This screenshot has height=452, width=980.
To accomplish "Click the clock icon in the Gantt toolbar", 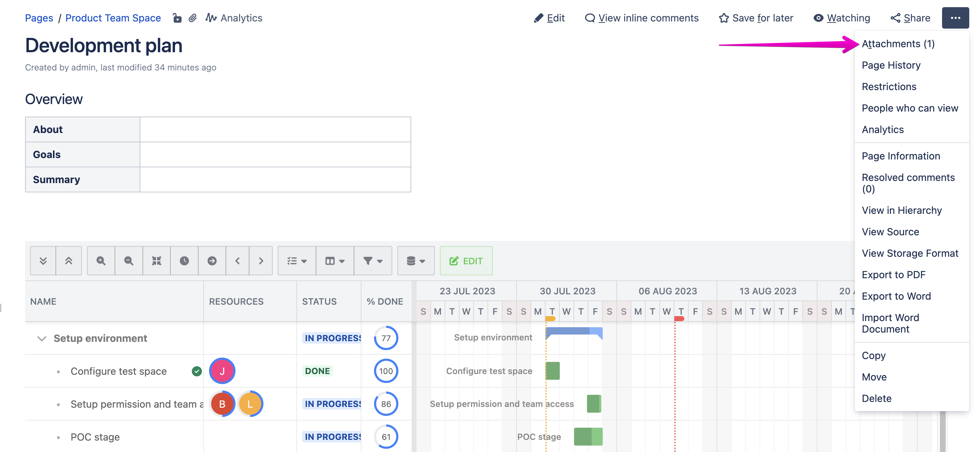I will [x=184, y=260].
